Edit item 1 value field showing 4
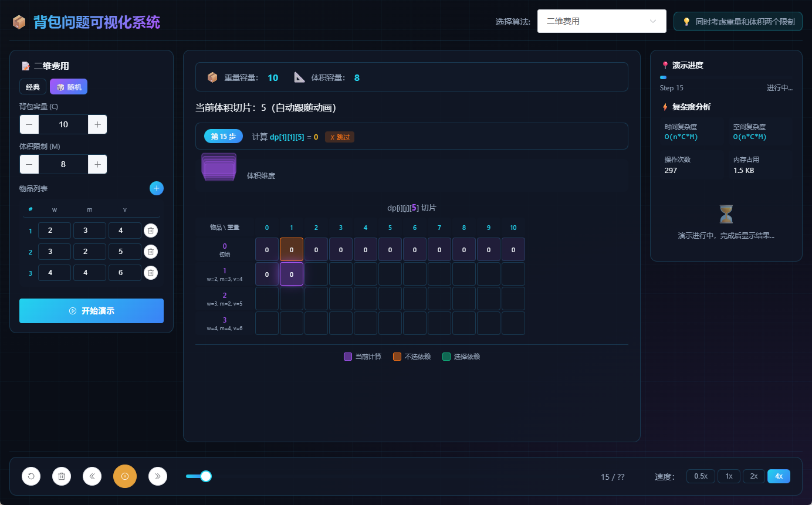 125,231
